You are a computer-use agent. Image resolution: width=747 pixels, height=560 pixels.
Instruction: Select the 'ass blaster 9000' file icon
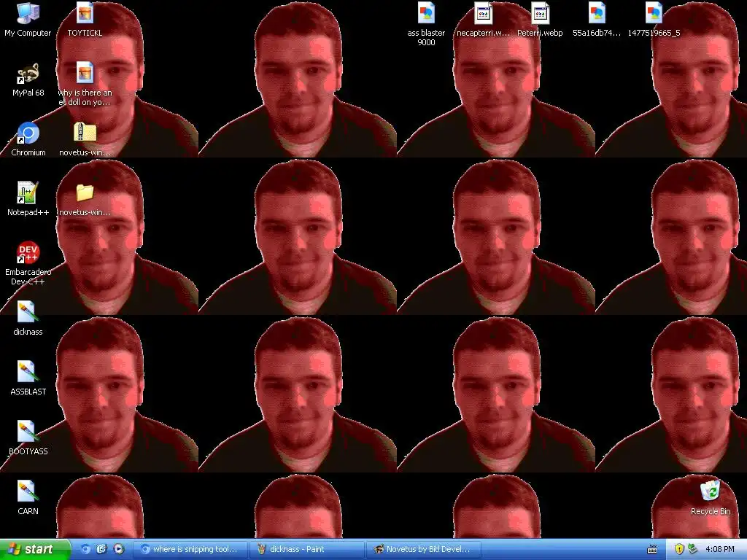pyautogui.click(x=426, y=15)
